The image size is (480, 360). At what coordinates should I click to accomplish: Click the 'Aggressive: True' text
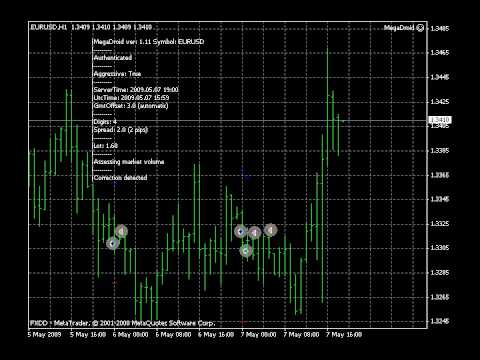pos(117,74)
